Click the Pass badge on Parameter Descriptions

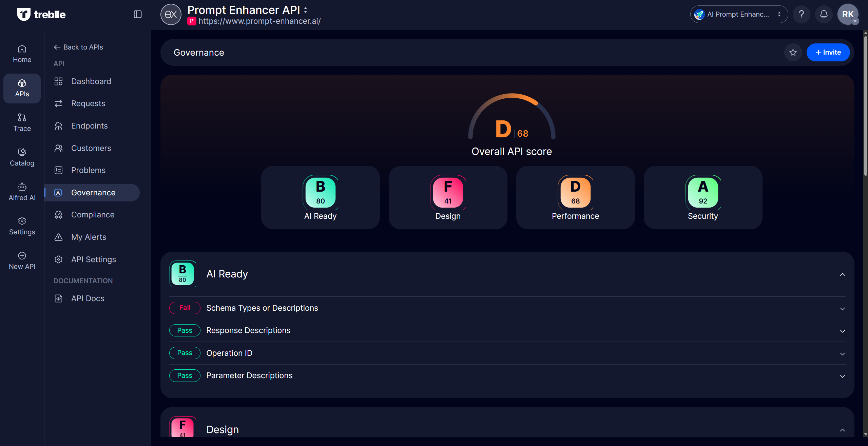pos(185,375)
